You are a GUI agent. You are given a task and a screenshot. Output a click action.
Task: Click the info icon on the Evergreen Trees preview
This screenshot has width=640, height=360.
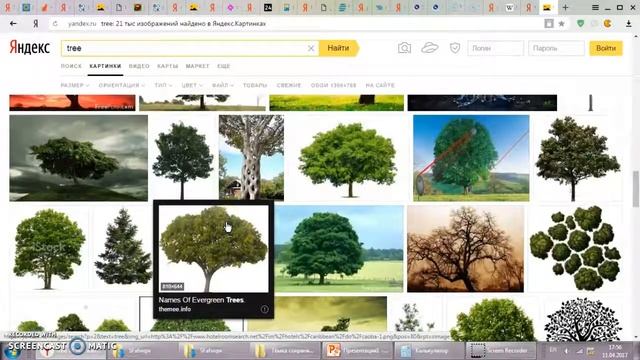click(264, 309)
